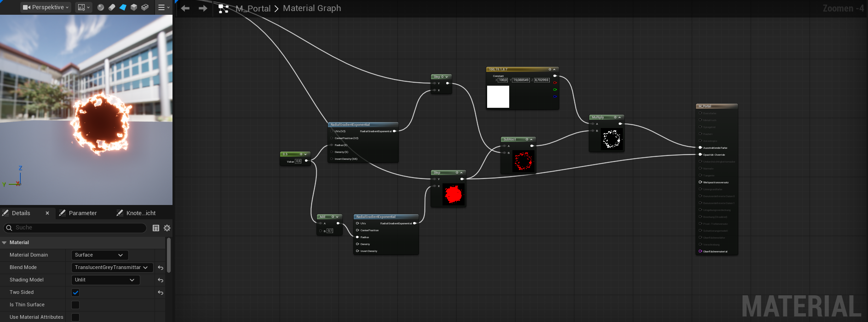
Task: Collapse the Material section
Action: [x=4, y=242]
